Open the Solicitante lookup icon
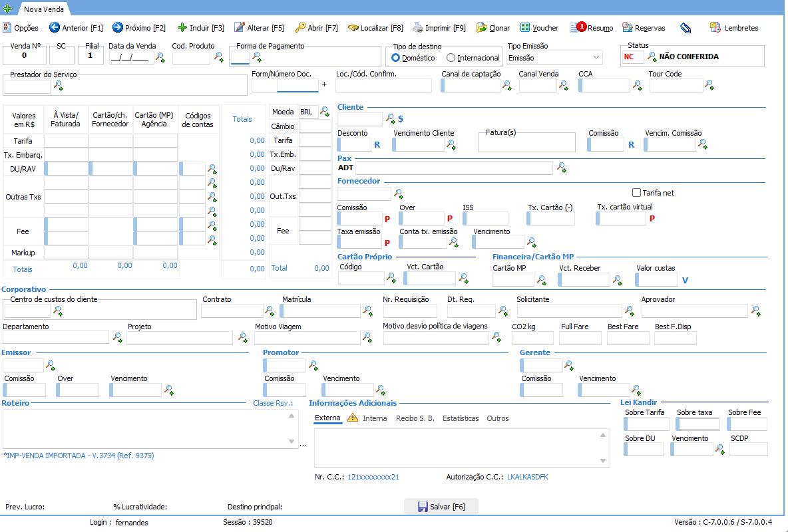 click(x=629, y=311)
